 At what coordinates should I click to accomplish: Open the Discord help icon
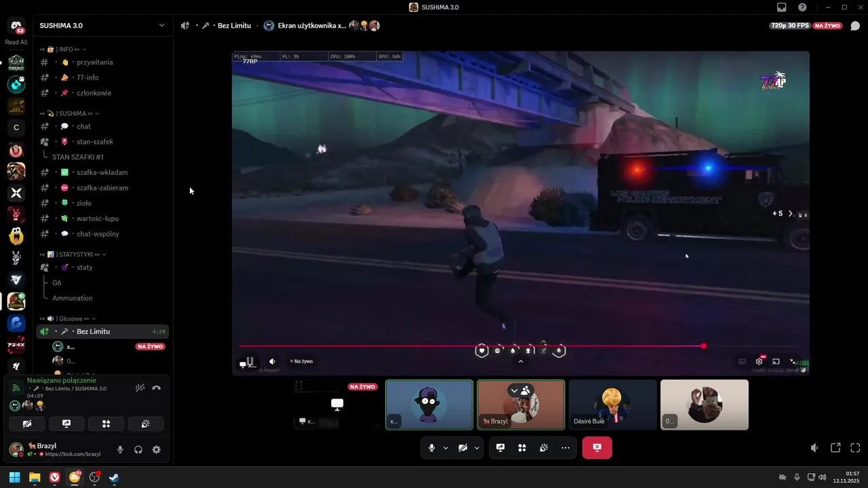tap(802, 7)
